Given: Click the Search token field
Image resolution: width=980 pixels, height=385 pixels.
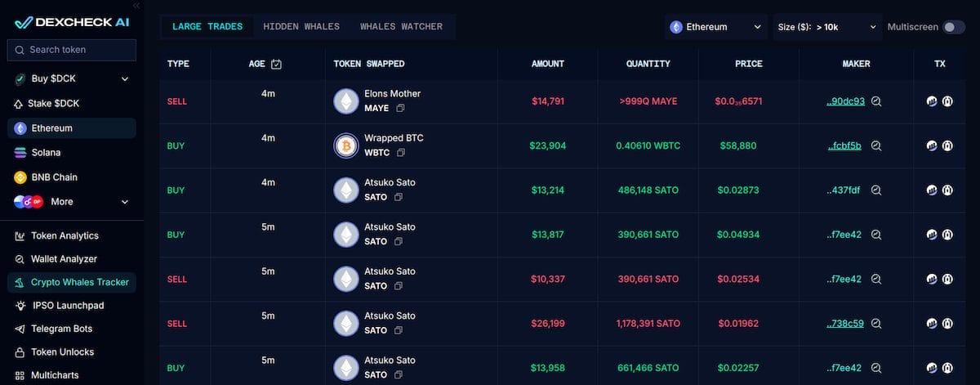Looking at the screenshot, I should (72, 50).
